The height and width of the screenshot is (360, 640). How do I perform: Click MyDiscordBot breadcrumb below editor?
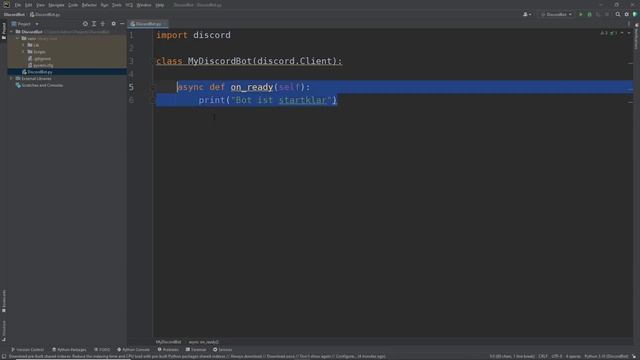(x=168, y=342)
